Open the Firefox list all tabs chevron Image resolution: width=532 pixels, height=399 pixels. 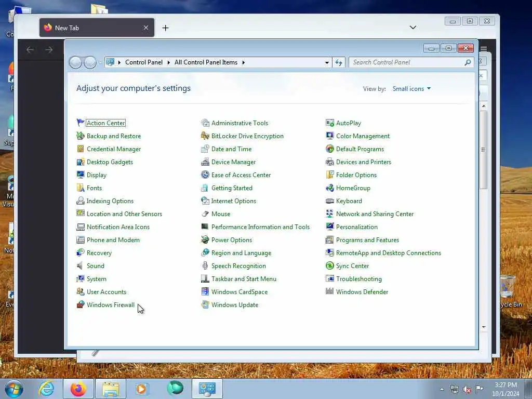pos(413,28)
